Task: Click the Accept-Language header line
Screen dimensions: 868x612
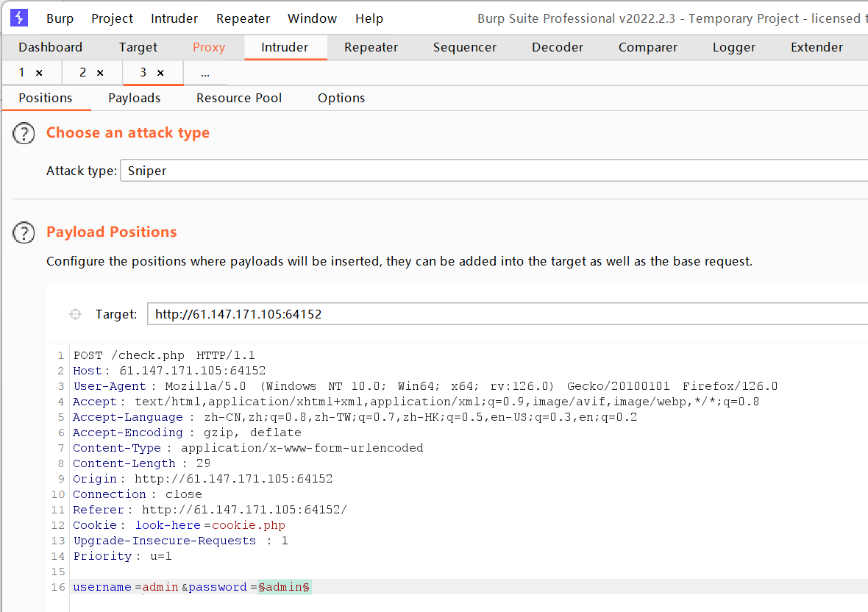Action: [355, 417]
